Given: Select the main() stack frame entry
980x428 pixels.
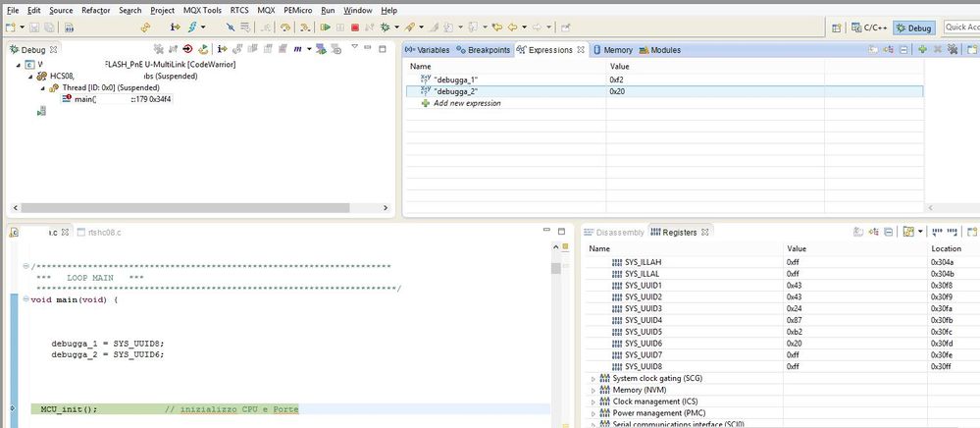Looking at the screenshot, I should tap(117, 99).
